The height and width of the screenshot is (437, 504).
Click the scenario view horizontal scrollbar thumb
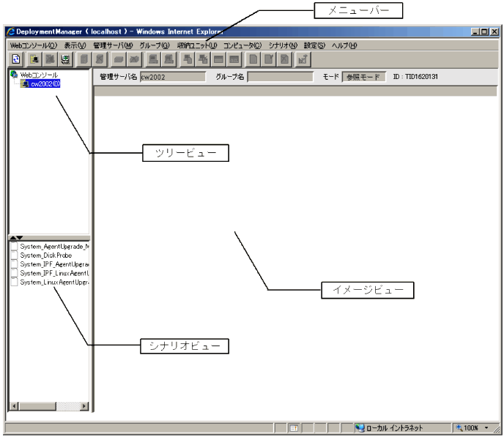(37, 406)
